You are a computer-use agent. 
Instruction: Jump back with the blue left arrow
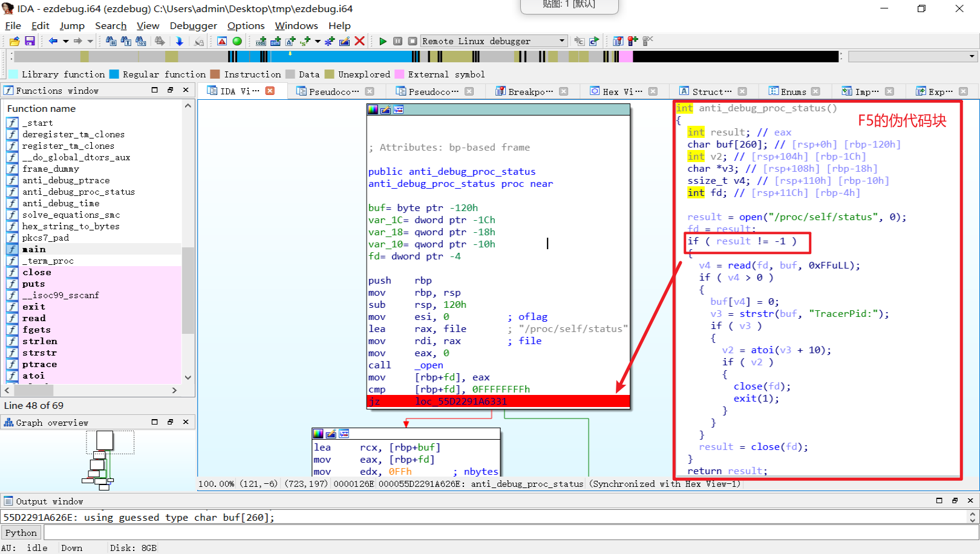pos(53,41)
